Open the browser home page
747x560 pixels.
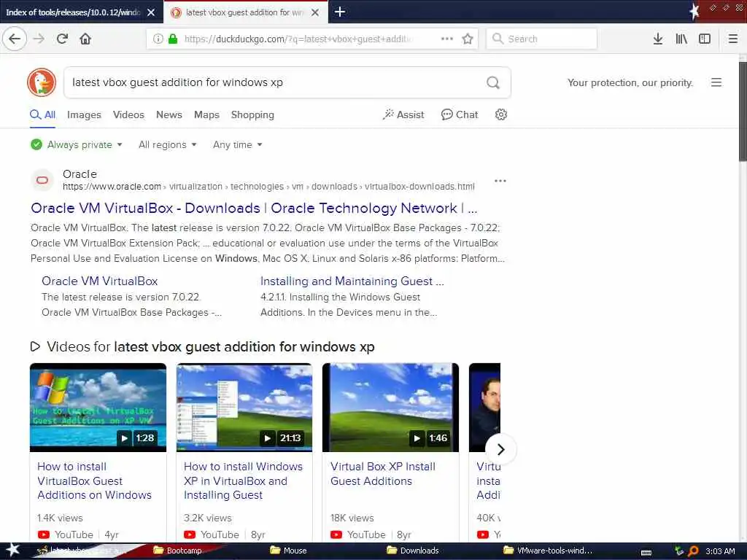pos(85,39)
